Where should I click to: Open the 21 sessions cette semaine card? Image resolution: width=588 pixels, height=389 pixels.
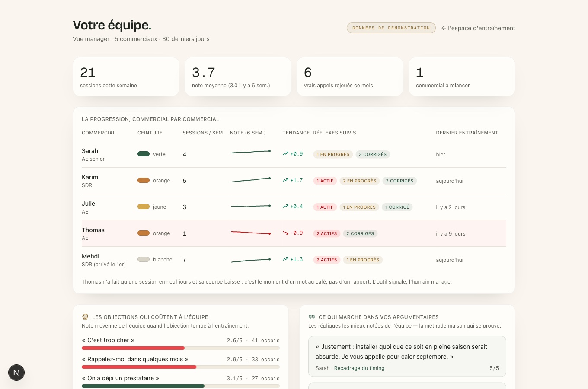[126, 77]
